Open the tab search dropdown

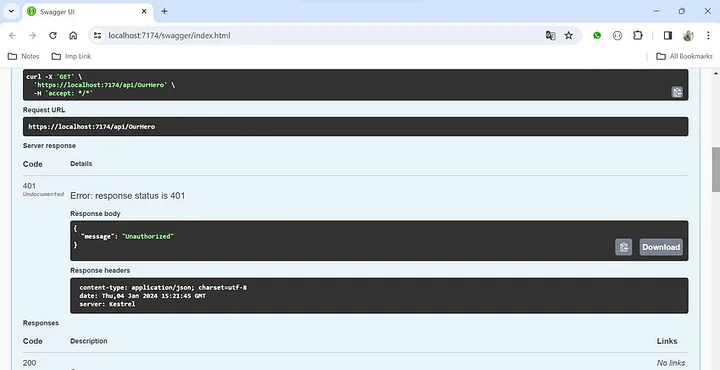pos(11,11)
